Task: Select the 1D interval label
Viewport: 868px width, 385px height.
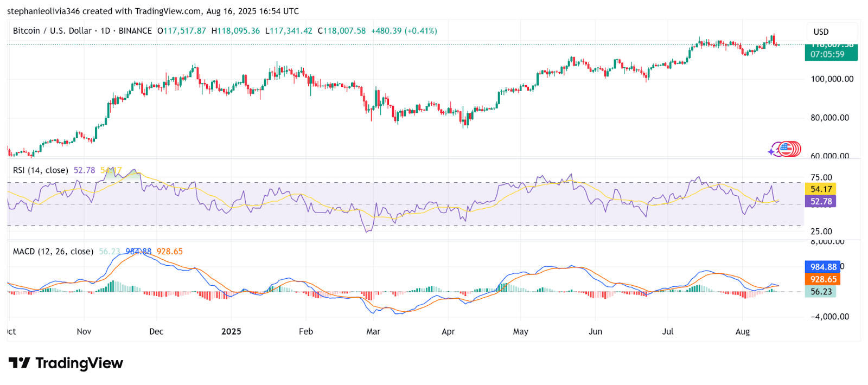Action: tap(105, 31)
